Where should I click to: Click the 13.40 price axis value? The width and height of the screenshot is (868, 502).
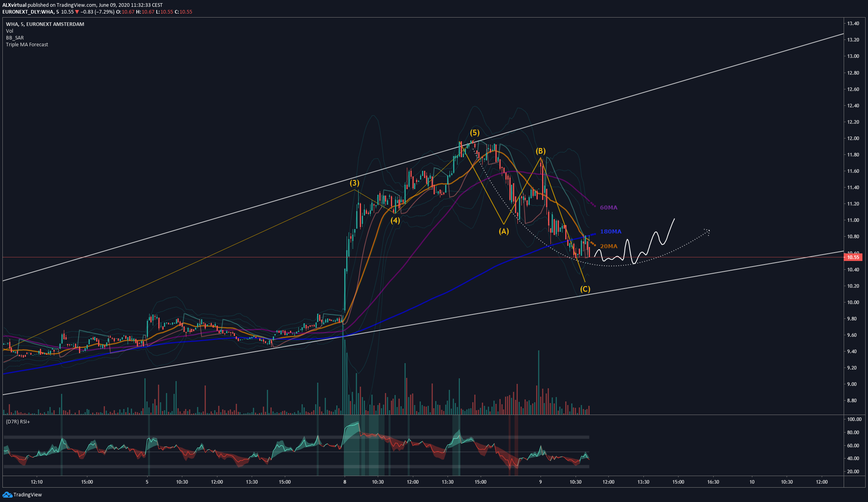point(853,24)
